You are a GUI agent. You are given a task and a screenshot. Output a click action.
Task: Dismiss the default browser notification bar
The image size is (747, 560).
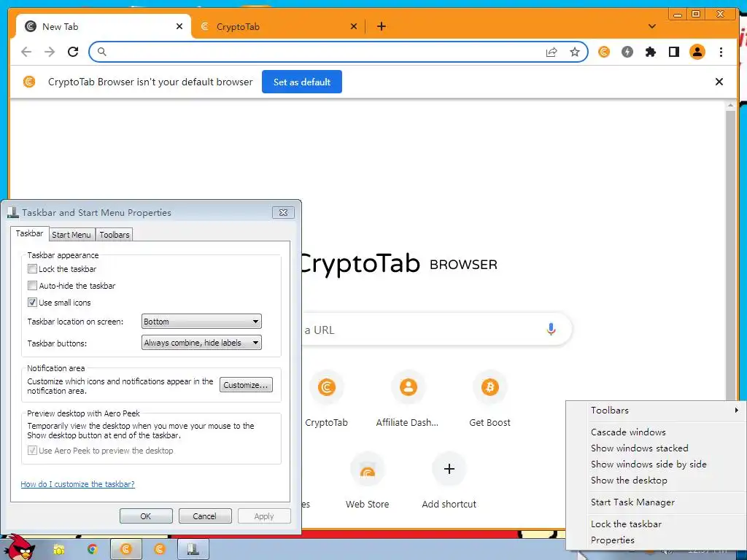(719, 82)
